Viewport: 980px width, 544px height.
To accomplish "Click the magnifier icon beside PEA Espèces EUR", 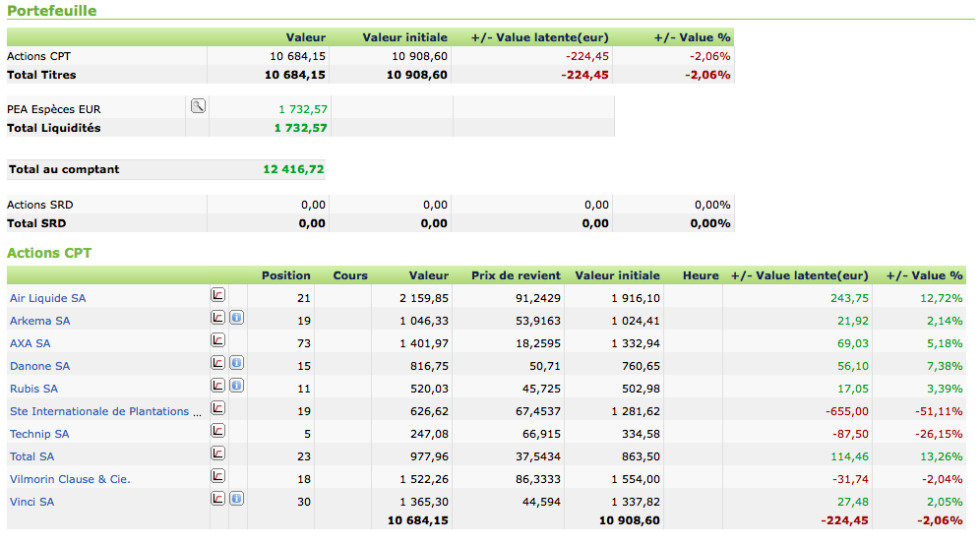I will pyautogui.click(x=198, y=106).
